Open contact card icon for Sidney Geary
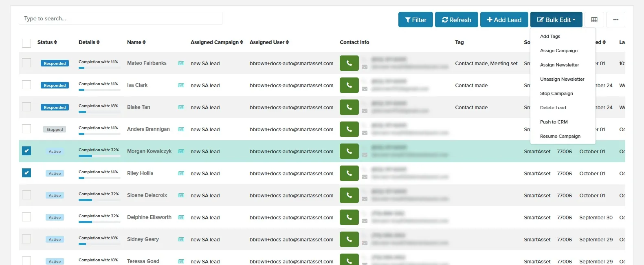Viewport: 644px width, 265px height. [181, 239]
